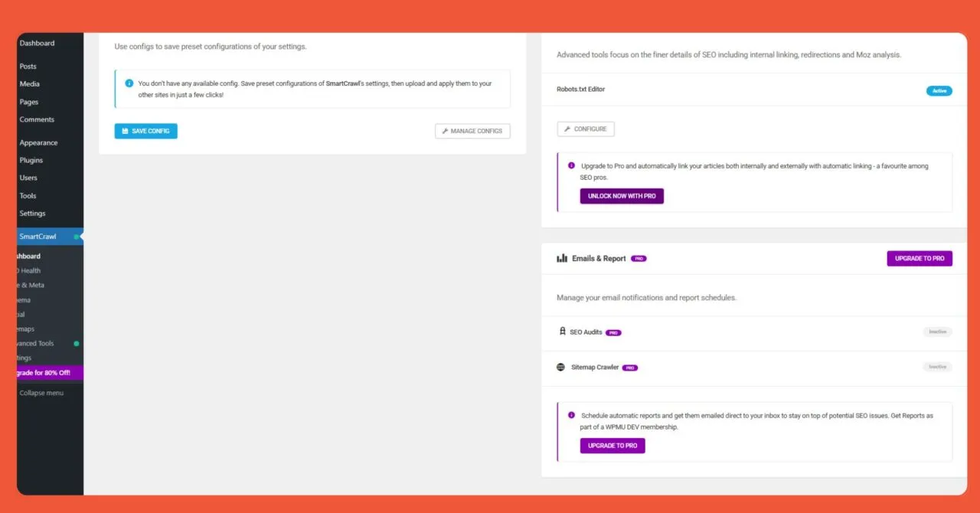This screenshot has height=513, width=980.
Task: Select SmartCrawl in the admin sidebar
Action: point(37,236)
